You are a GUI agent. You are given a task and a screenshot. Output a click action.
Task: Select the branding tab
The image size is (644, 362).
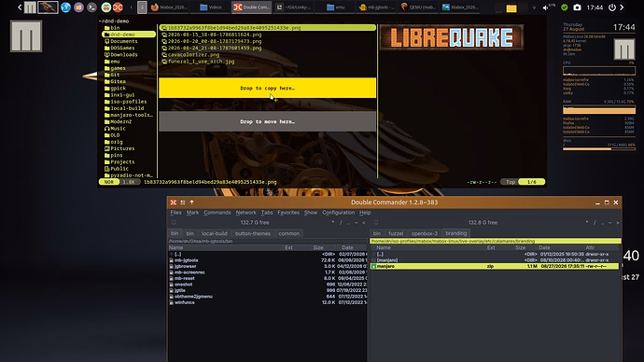click(x=455, y=233)
